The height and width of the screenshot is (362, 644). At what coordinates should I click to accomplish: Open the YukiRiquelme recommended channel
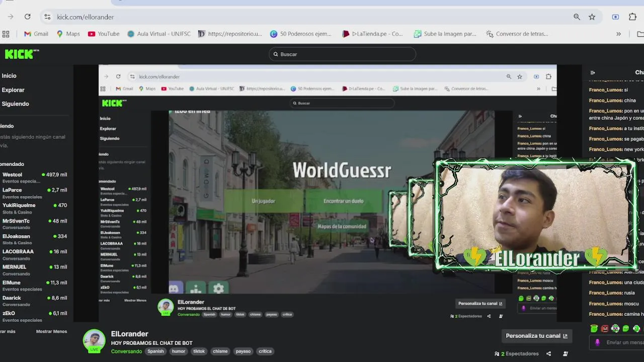tap(34, 208)
